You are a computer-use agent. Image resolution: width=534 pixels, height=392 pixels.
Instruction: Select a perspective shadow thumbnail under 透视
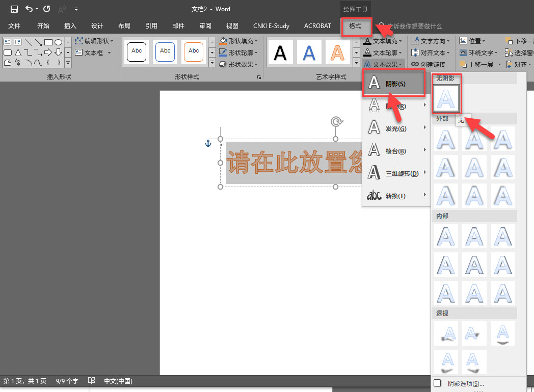(446, 334)
